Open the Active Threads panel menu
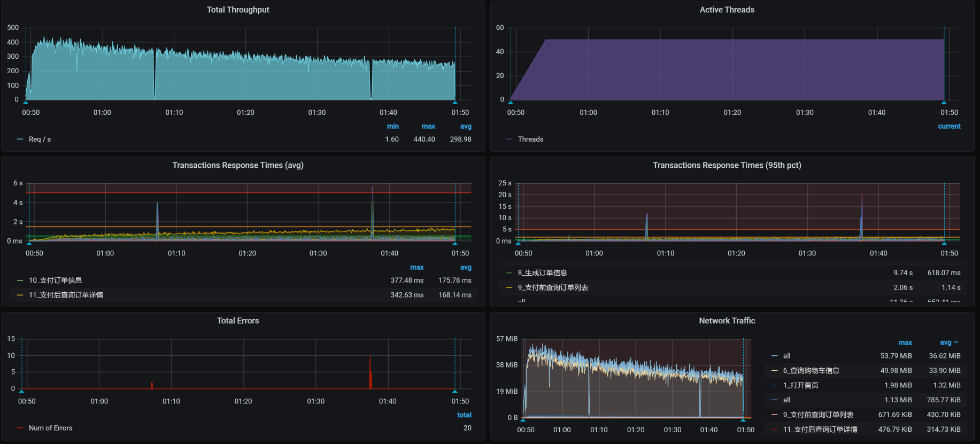The width and height of the screenshot is (980, 444). point(727,10)
